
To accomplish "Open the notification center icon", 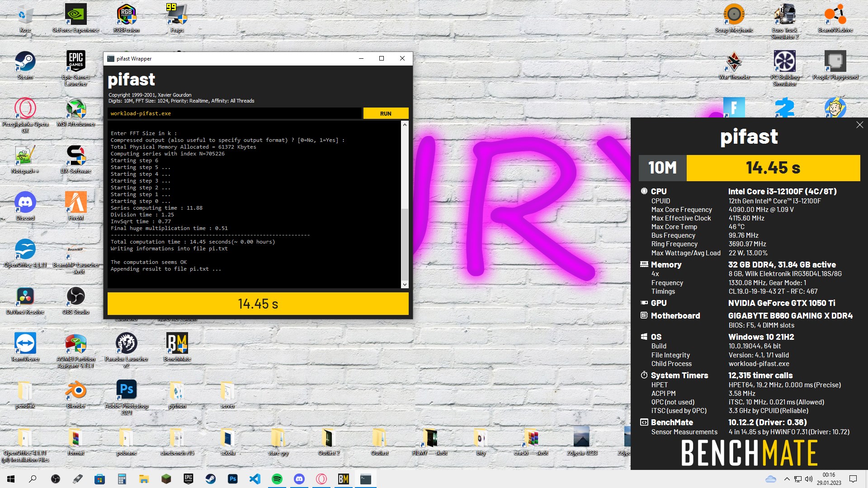I will [x=853, y=479].
